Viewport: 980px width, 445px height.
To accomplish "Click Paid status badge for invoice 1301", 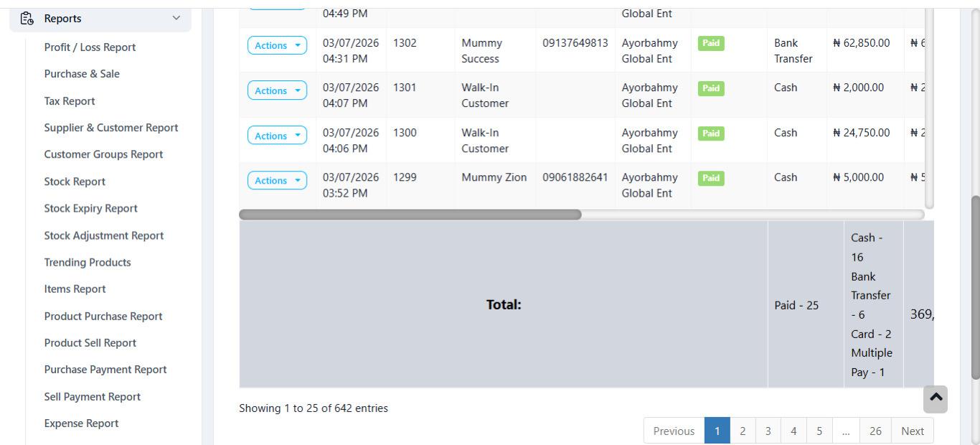I will coord(711,88).
